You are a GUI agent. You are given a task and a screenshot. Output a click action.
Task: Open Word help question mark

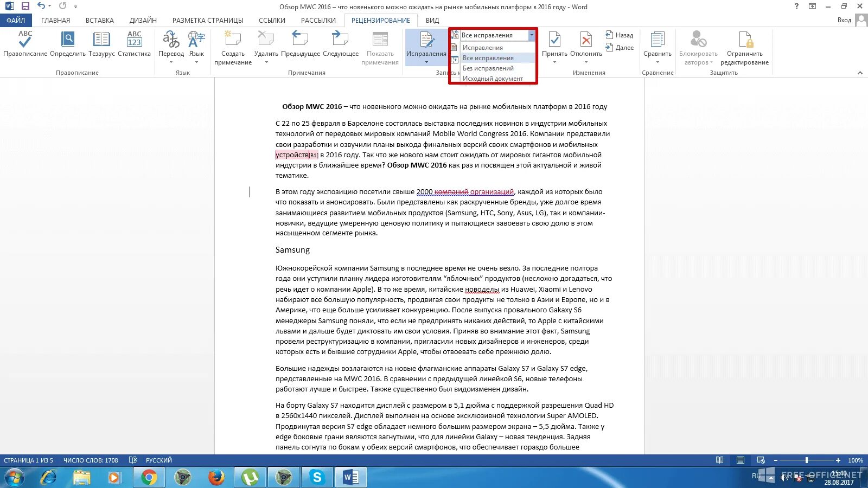point(796,6)
